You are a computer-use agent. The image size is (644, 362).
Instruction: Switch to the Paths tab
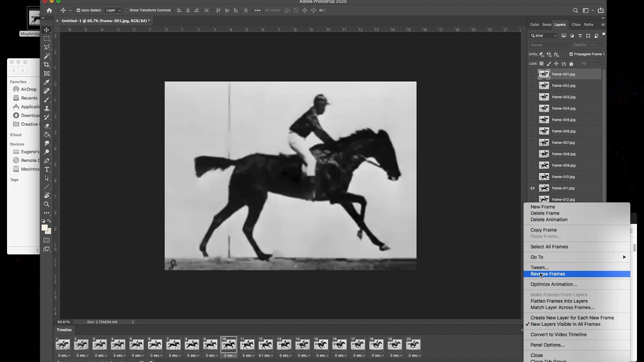click(589, 25)
